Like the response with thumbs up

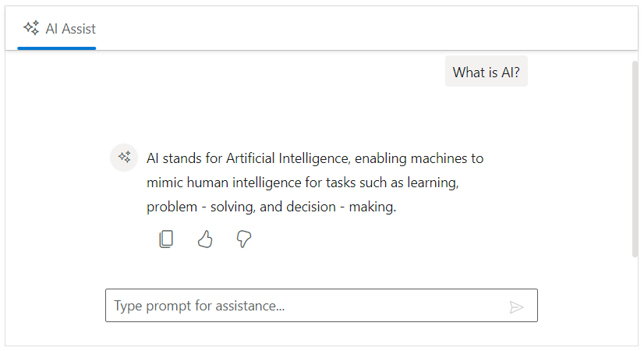[205, 239]
